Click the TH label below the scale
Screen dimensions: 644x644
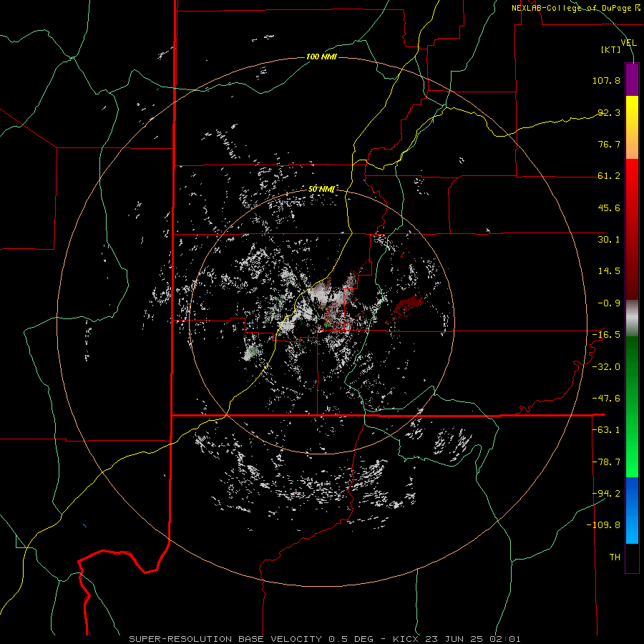click(615, 557)
